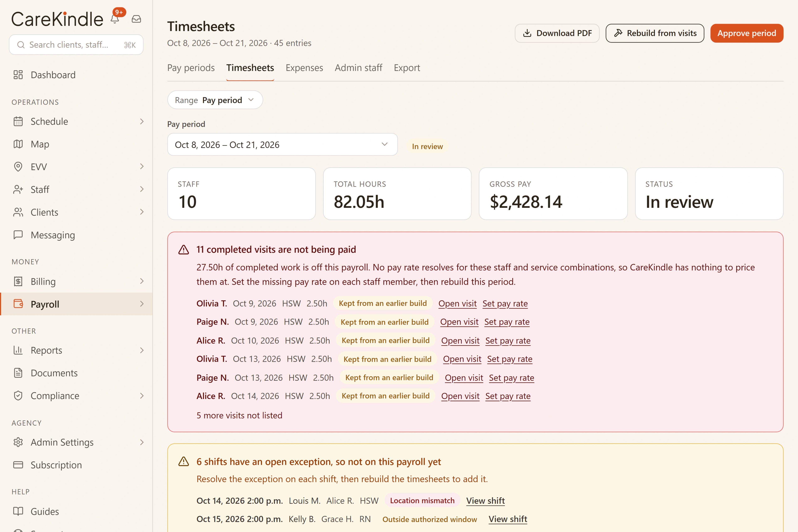Click the EVV location pin icon
Viewport: 798px width, 532px height.
click(18, 167)
